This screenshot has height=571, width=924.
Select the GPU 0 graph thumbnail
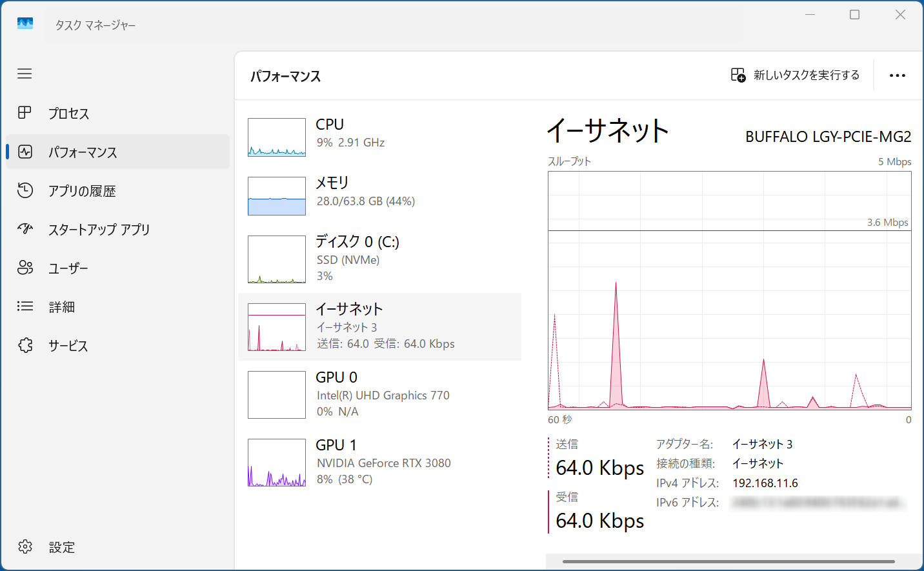pyautogui.click(x=277, y=395)
